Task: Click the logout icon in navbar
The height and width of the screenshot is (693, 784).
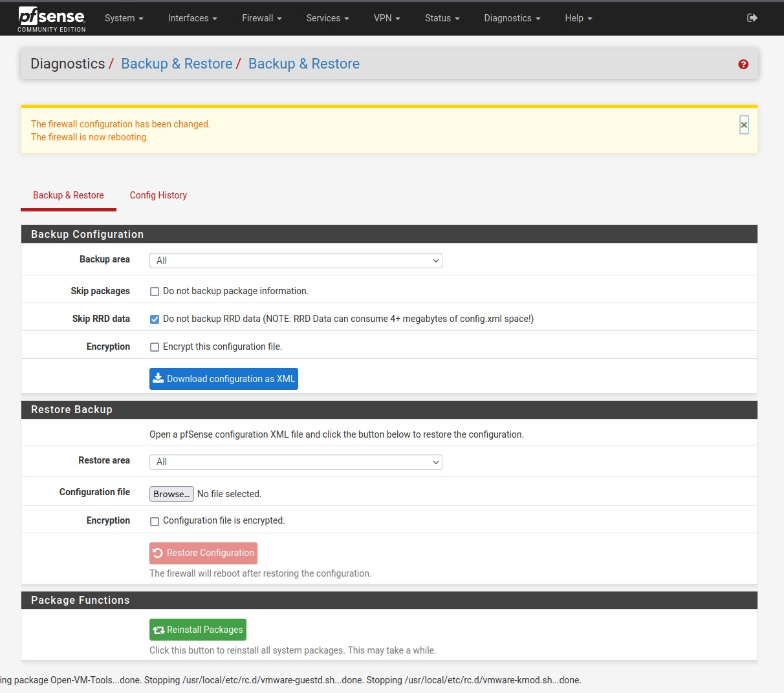Action: pos(752,18)
